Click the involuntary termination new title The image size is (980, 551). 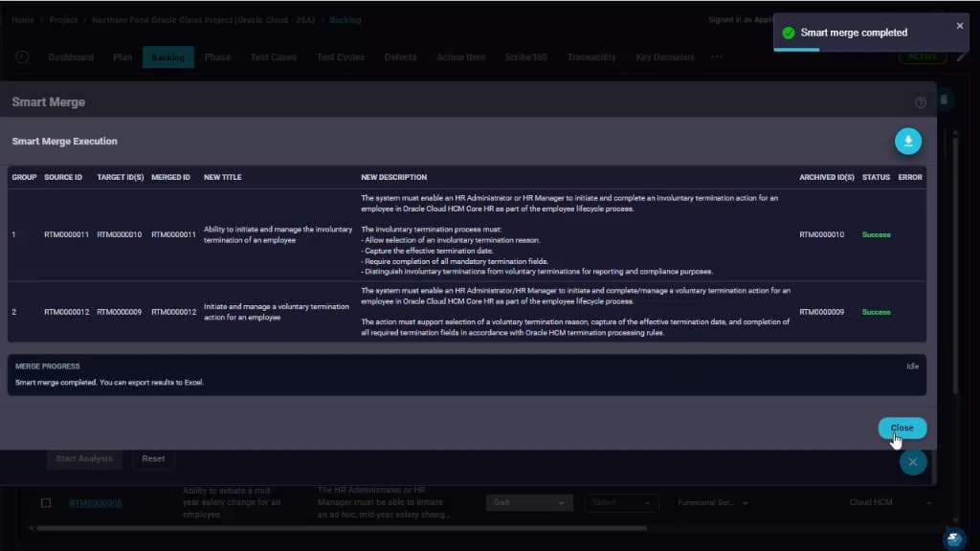pos(278,235)
